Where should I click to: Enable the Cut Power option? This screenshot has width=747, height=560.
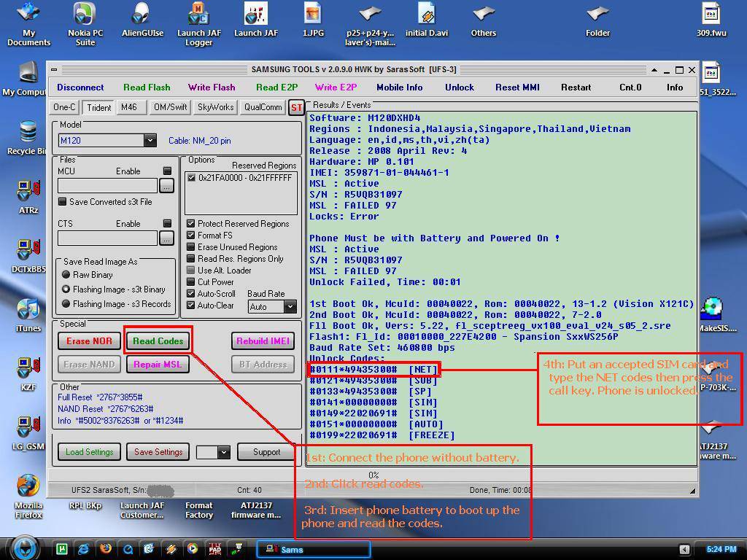(x=190, y=282)
